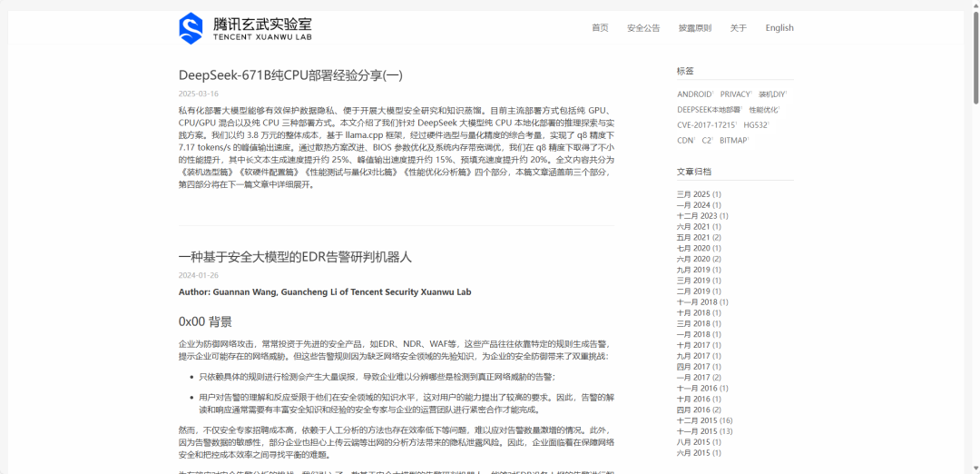Open DeepSeek-671B纯CPU部署经验分享 article title
Viewport: 980px width, 474px height.
pos(290,75)
